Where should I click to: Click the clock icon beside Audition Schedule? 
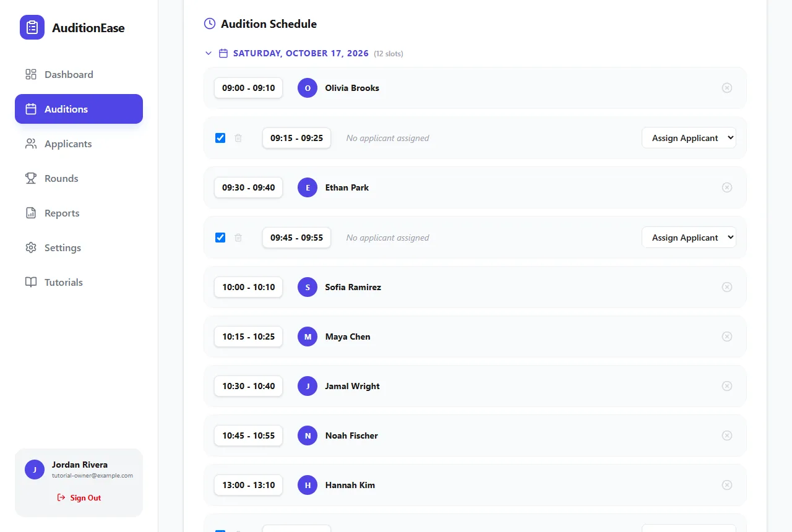coord(210,24)
